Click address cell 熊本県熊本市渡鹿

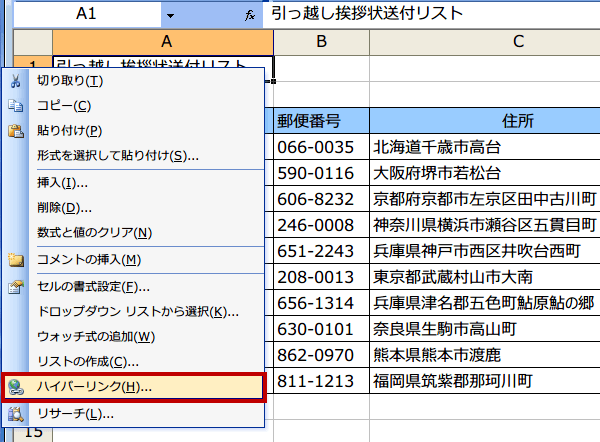(x=485, y=355)
